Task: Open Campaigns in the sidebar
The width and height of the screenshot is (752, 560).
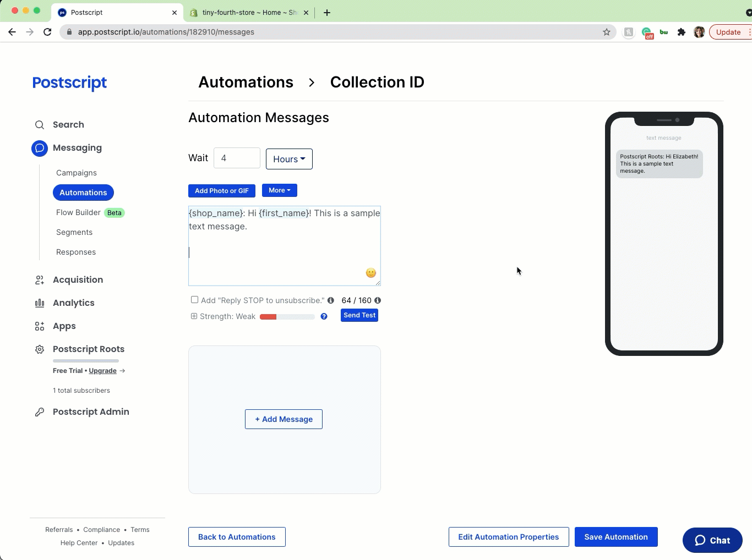Action: point(77,173)
